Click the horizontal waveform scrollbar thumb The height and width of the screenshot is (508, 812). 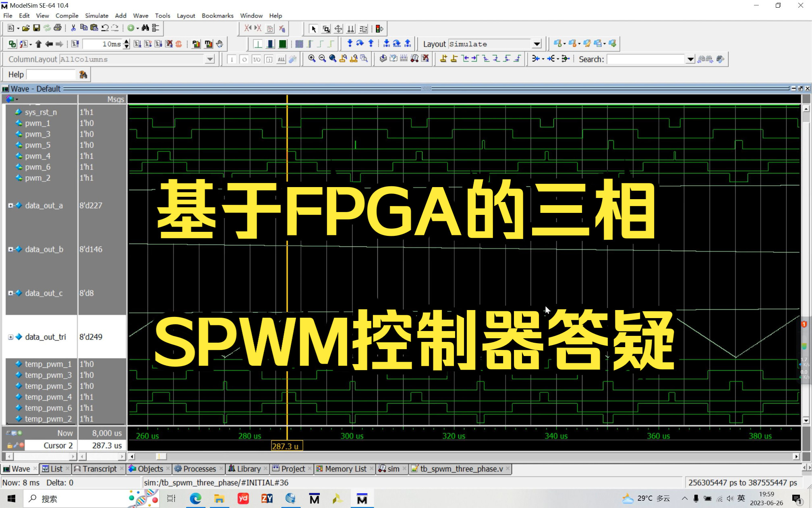point(161,456)
